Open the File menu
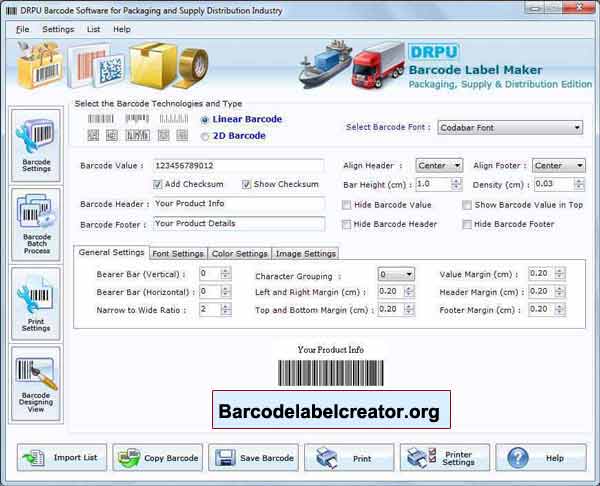 coord(23,29)
